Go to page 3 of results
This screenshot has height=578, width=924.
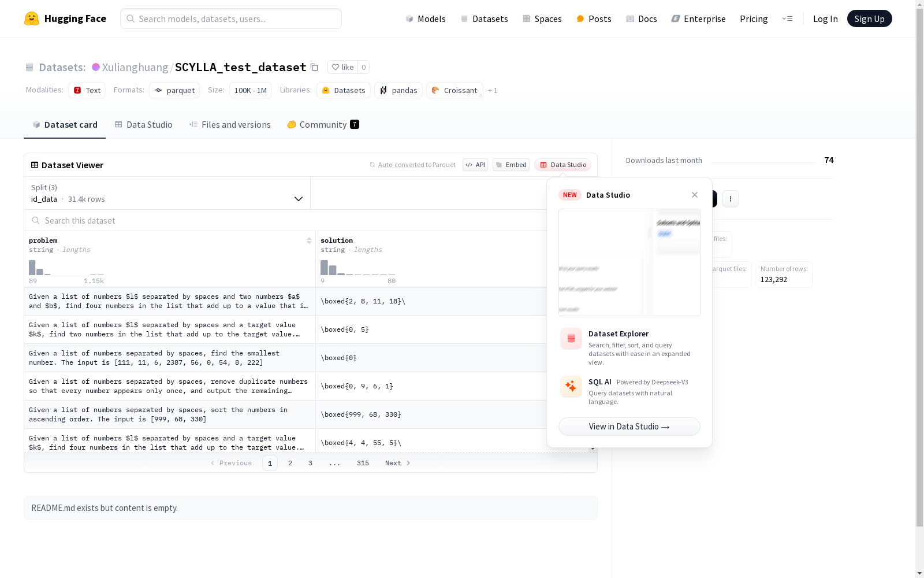[x=310, y=463]
